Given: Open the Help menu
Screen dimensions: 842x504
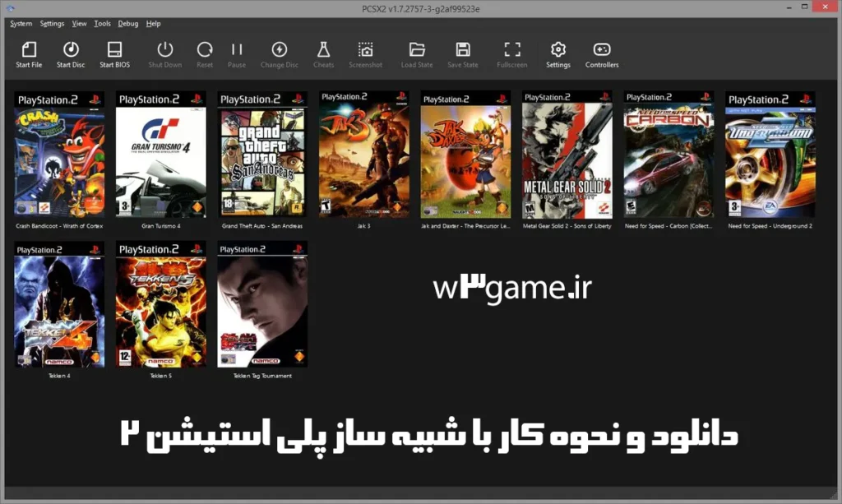Looking at the screenshot, I should [153, 24].
